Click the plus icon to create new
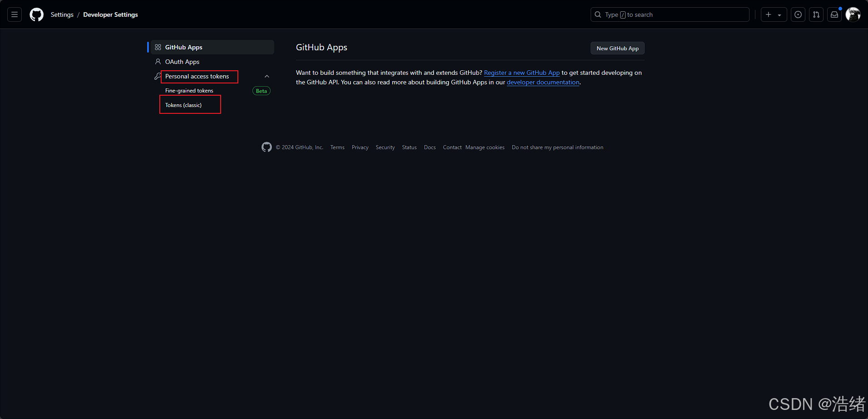868x419 pixels. [769, 15]
